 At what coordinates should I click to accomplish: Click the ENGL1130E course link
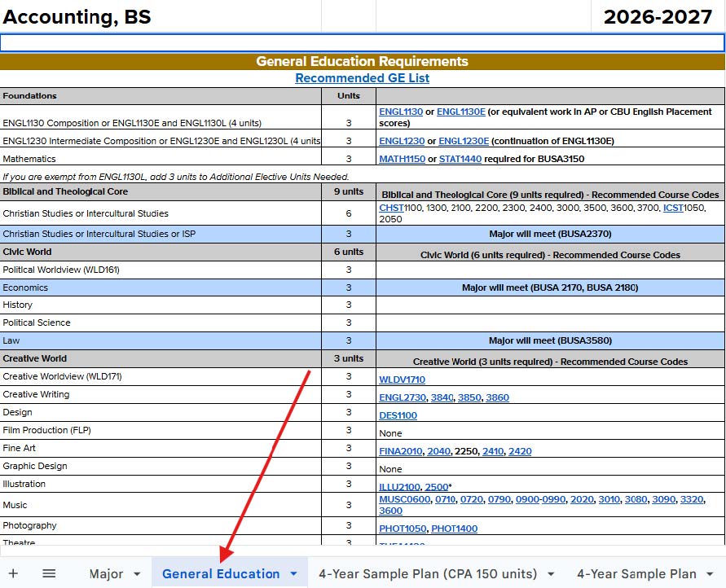tap(460, 112)
